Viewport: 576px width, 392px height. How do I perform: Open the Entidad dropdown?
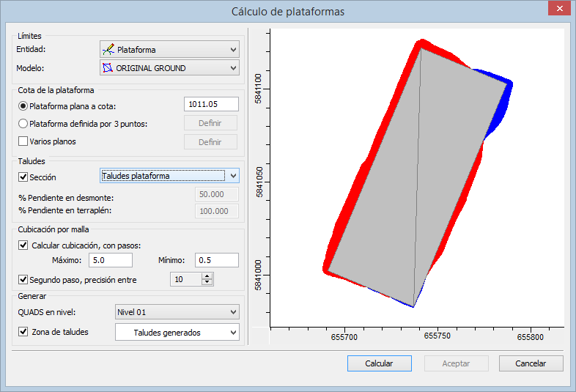coord(169,49)
